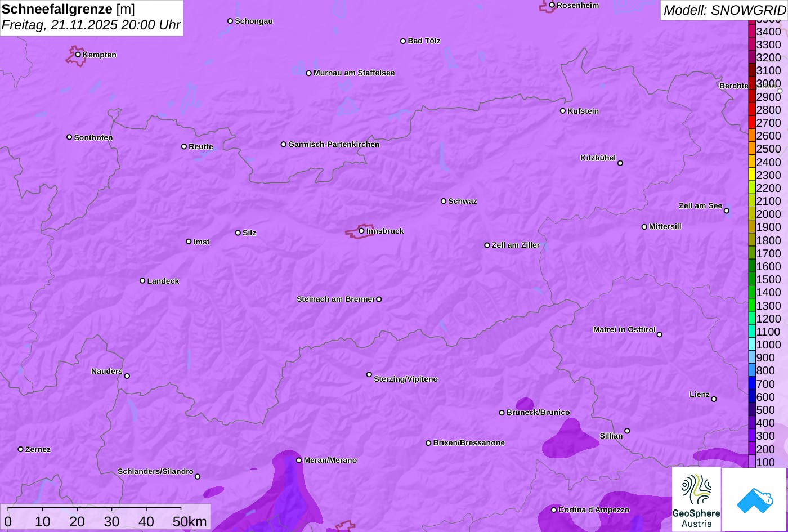The width and height of the screenshot is (788, 532).
Task: Click the Imst marker dot
Action: coord(189,241)
